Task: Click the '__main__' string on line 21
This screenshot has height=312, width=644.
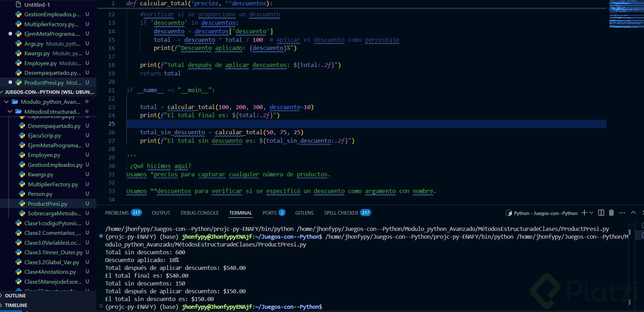Action: pyautogui.click(x=194, y=90)
